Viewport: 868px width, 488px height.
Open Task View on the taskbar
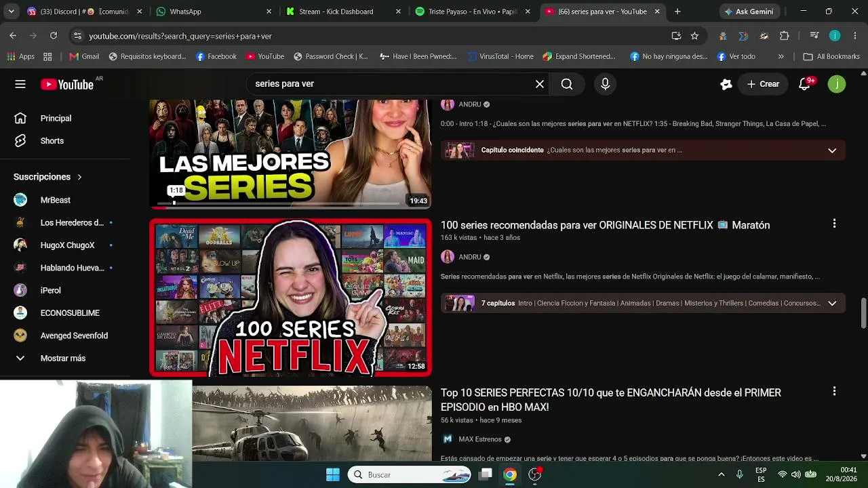click(486, 474)
